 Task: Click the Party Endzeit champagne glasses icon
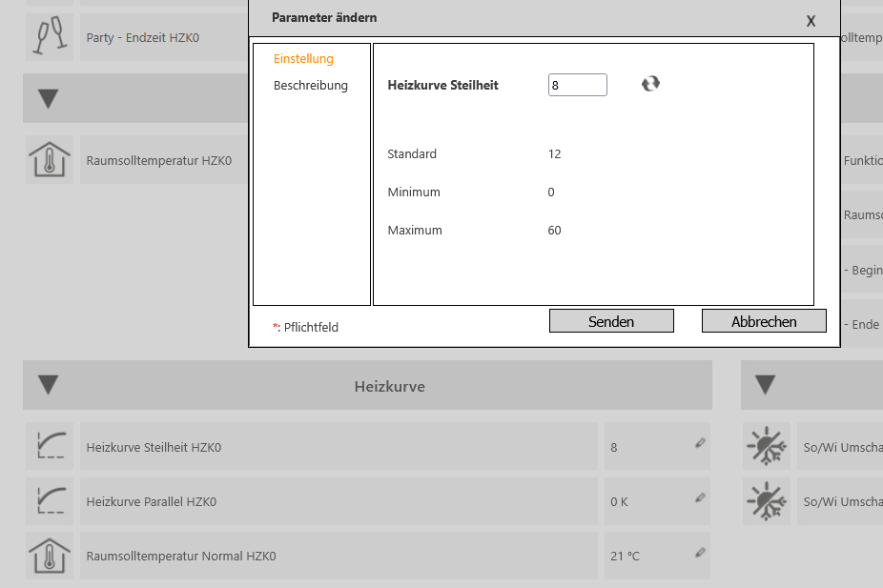pyautogui.click(x=49, y=37)
